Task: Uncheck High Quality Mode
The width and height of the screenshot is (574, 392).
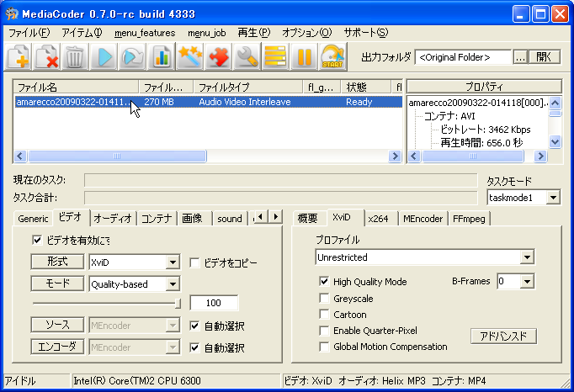Action: pyautogui.click(x=325, y=282)
